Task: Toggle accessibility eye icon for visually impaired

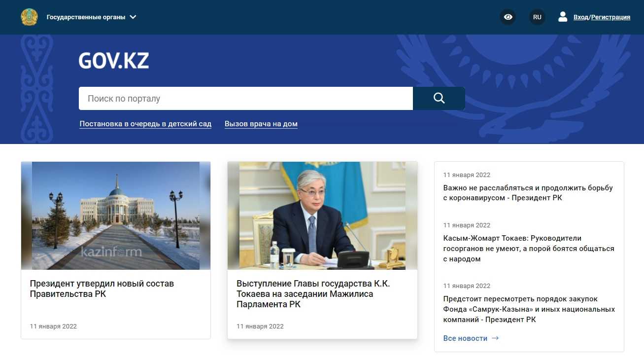Action: click(x=508, y=17)
